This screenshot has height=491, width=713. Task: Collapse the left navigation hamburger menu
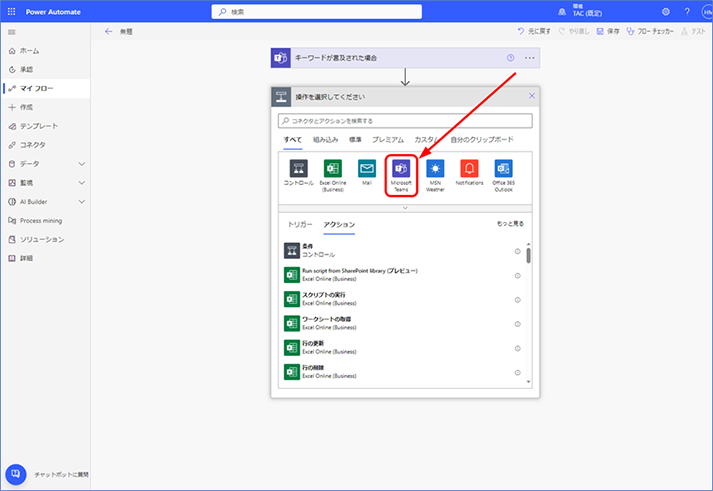coord(12,32)
